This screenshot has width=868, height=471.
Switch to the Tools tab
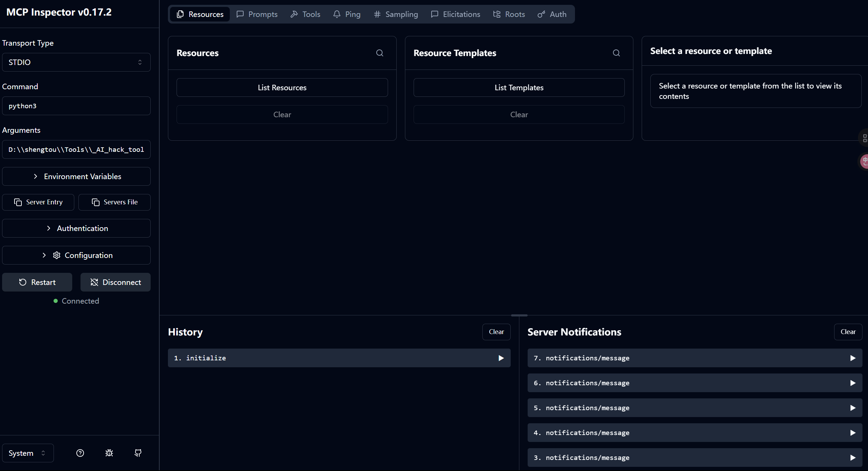(x=305, y=14)
